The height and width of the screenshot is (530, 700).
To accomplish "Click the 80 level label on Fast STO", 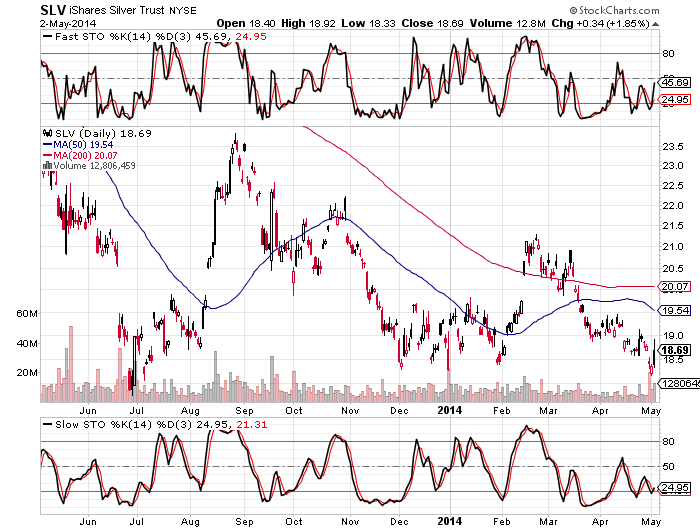I will coord(668,54).
